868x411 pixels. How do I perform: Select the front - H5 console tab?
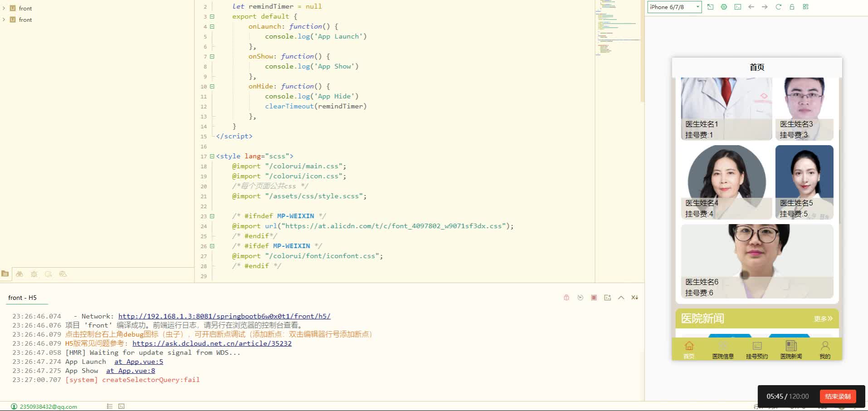pos(22,298)
